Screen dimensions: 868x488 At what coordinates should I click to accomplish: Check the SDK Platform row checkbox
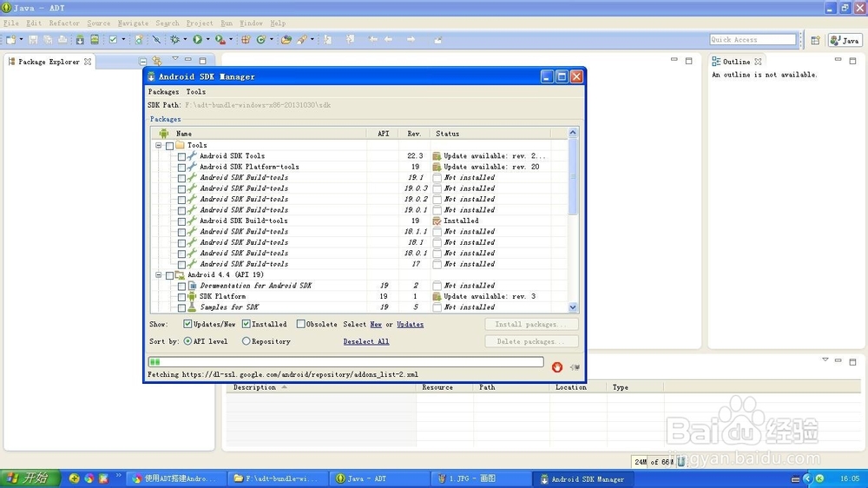click(x=181, y=297)
